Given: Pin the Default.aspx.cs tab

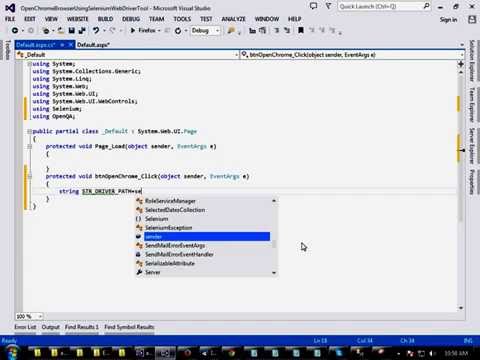Looking at the screenshot, I should (x=62, y=45).
